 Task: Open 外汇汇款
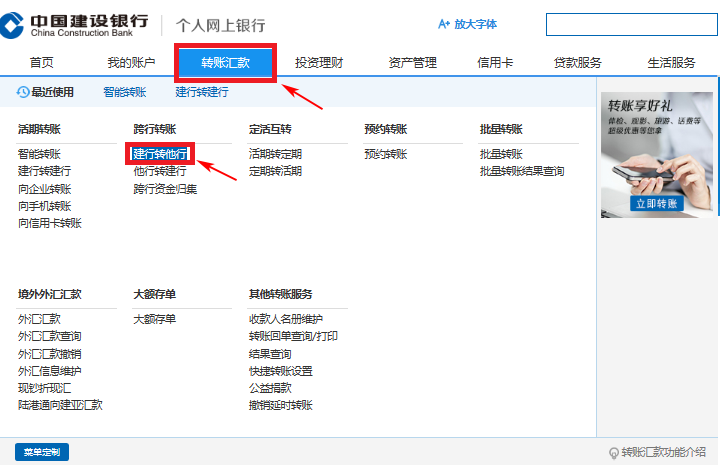click(39, 319)
